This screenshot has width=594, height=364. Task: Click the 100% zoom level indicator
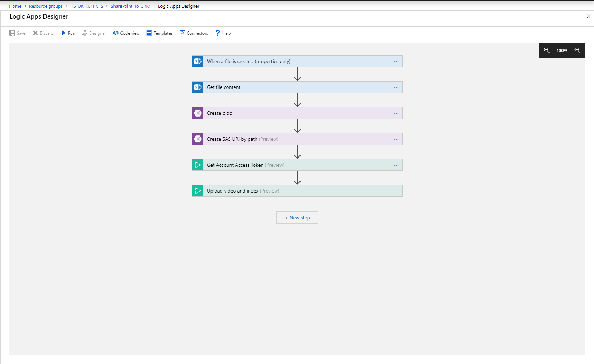[x=562, y=50]
